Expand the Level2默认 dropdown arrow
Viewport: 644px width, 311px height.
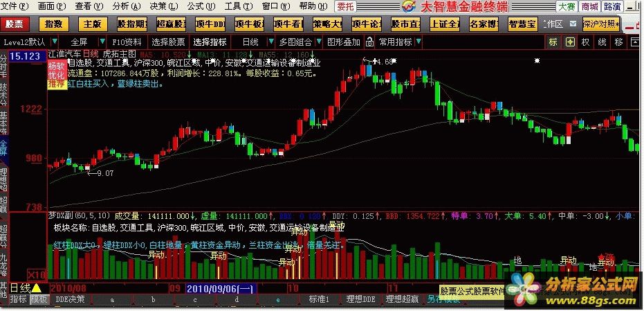tap(54, 42)
